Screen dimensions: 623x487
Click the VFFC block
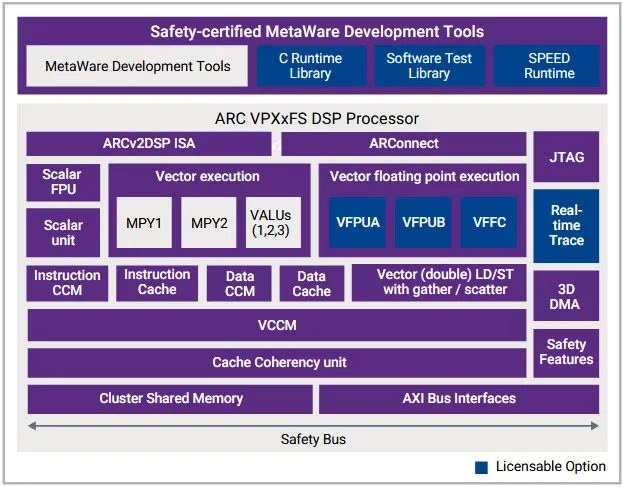(489, 222)
